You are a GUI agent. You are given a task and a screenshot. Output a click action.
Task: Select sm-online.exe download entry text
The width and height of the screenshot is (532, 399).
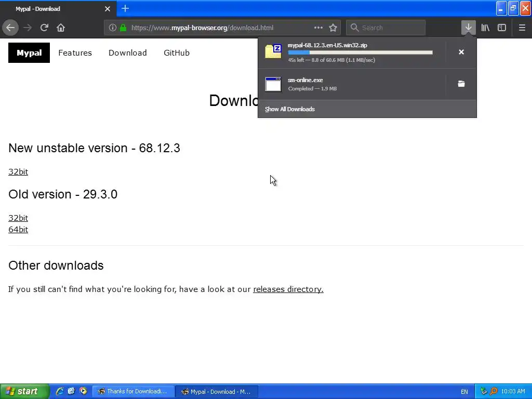(305, 80)
